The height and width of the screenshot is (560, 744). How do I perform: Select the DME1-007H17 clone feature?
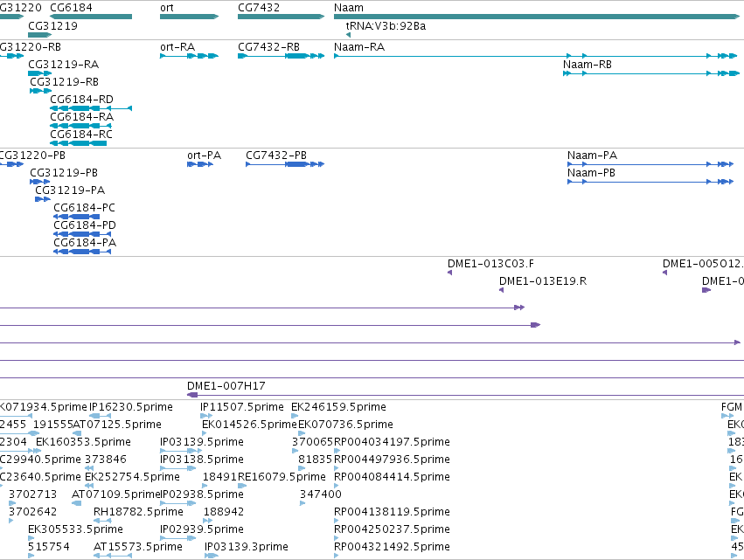point(465,395)
